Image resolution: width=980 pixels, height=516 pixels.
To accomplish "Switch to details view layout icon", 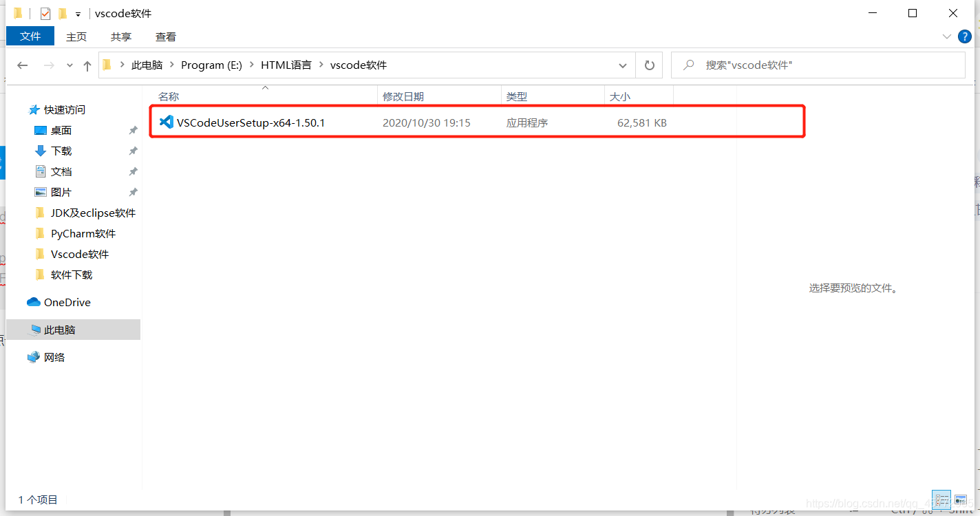I will (x=942, y=499).
